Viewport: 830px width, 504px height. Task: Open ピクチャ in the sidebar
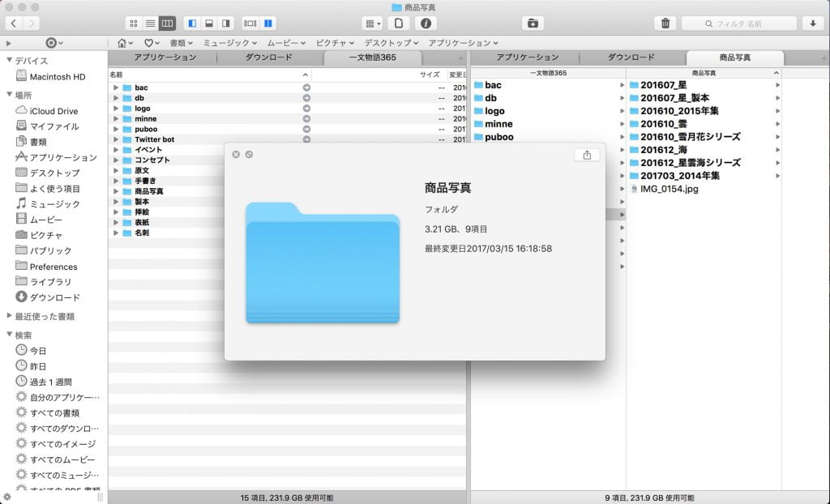46,235
